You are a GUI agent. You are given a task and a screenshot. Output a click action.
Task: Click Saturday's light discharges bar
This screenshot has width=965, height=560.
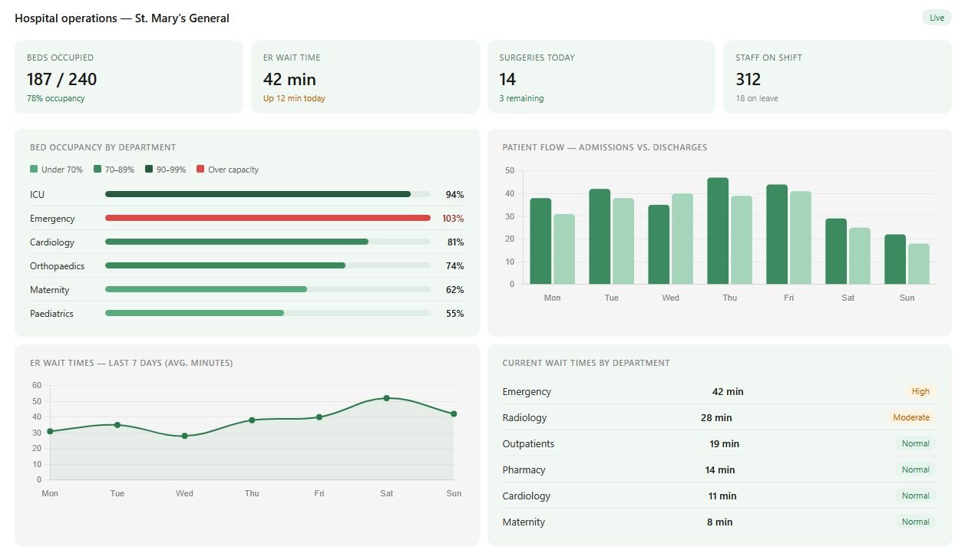pos(860,255)
